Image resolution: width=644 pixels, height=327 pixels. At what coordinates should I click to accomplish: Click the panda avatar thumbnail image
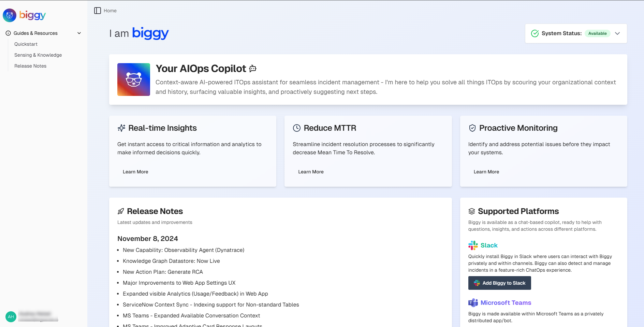click(134, 80)
